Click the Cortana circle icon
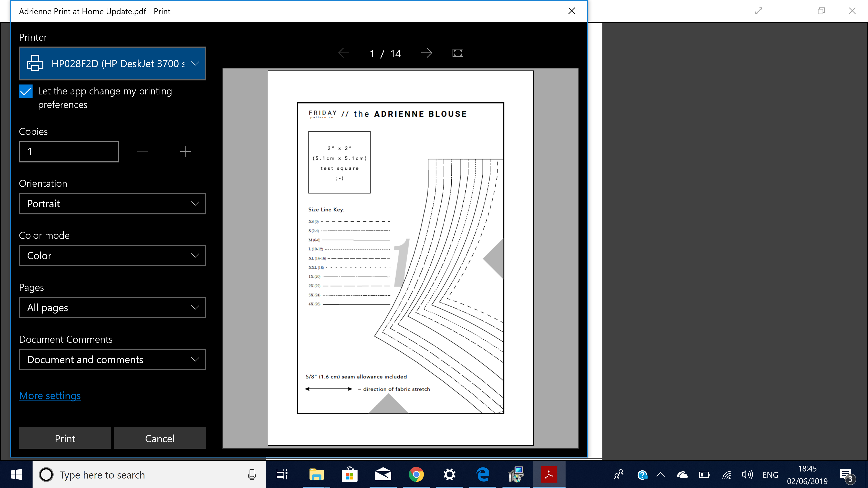Image resolution: width=868 pixels, height=488 pixels. point(46,475)
